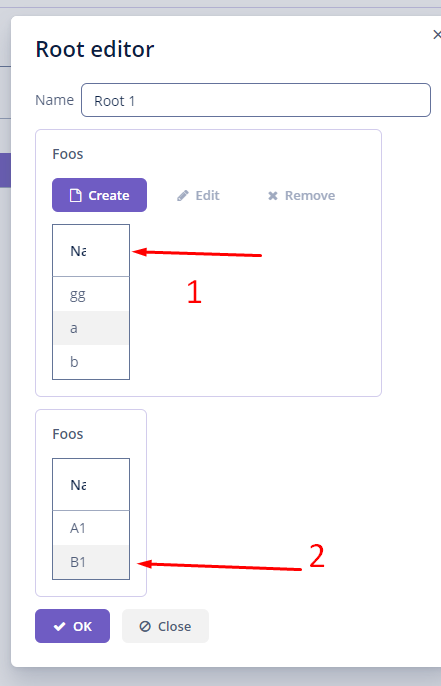The height and width of the screenshot is (686, 441).
Task: Click the Edit button in Foos
Action: click(199, 196)
